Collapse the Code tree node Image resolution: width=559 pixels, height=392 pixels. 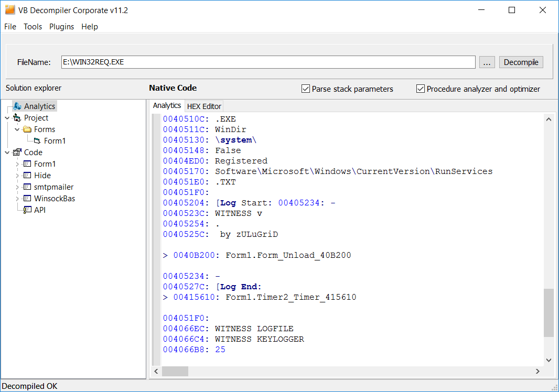tap(7, 152)
